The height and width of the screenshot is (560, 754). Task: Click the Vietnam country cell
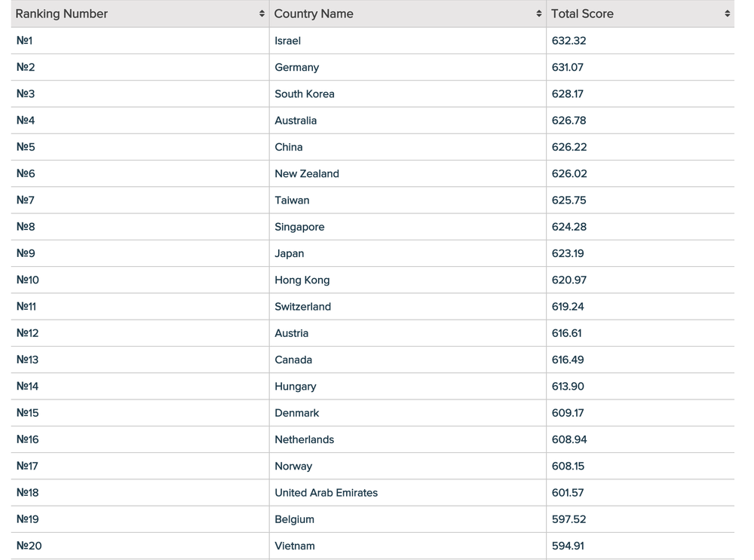[x=295, y=546]
